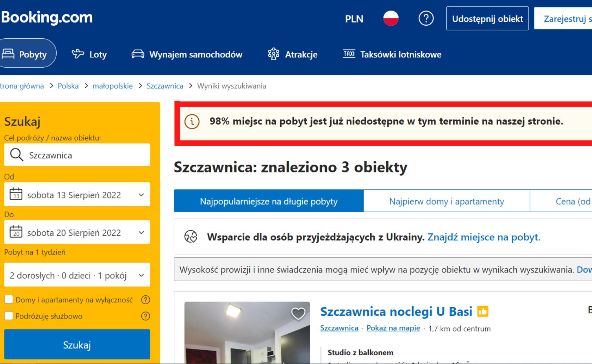Image resolution: width=592 pixels, height=364 pixels.
Task: Tick Podróżuję służbowo checkbox
Action: click(x=8, y=316)
